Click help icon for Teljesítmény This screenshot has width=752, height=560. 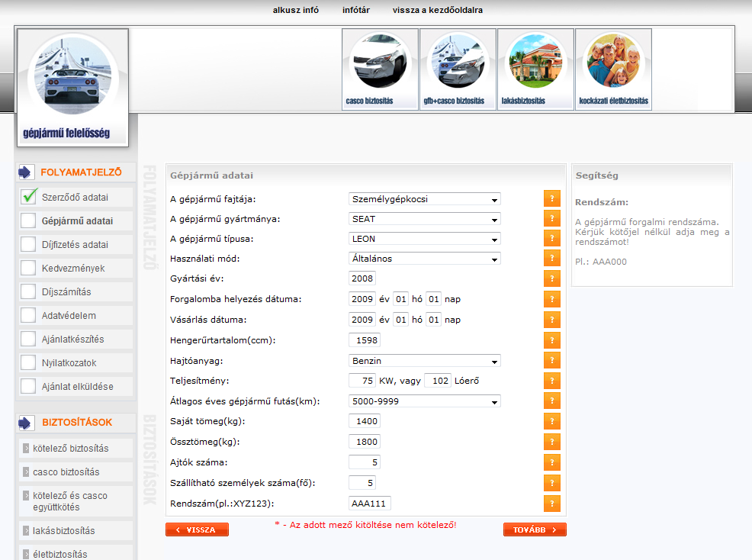pyautogui.click(x=552, y=381)
